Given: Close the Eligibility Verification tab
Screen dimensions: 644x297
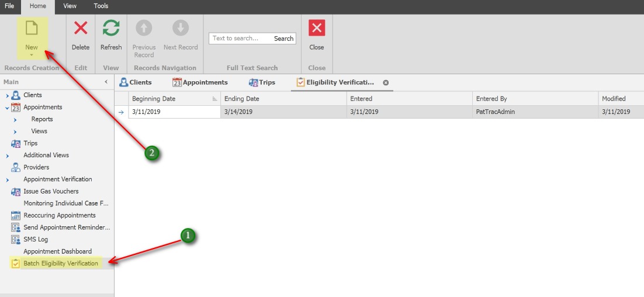Looking at the screenshot, I should coord(386,82).
